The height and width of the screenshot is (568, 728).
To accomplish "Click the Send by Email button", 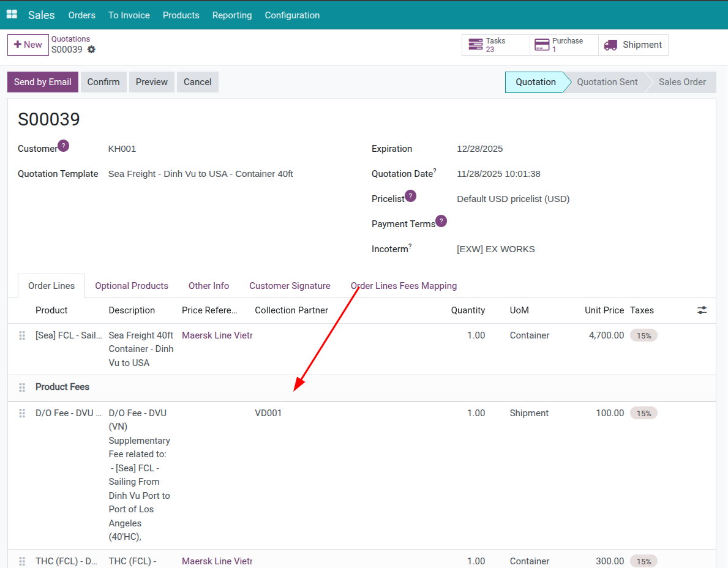I will 43,82.
